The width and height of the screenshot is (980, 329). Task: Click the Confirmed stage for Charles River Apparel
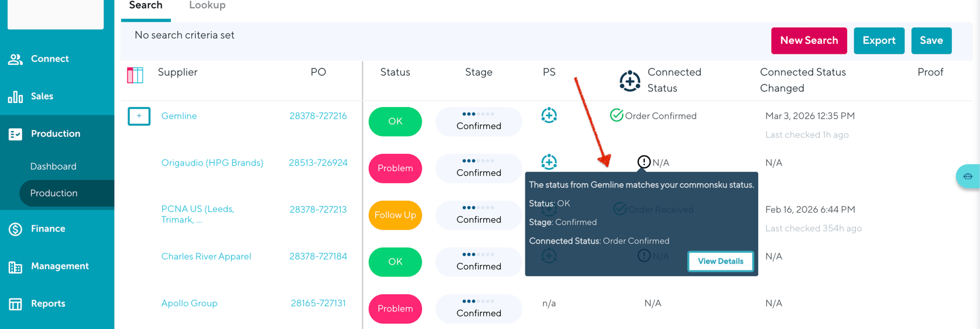[479, 262]
